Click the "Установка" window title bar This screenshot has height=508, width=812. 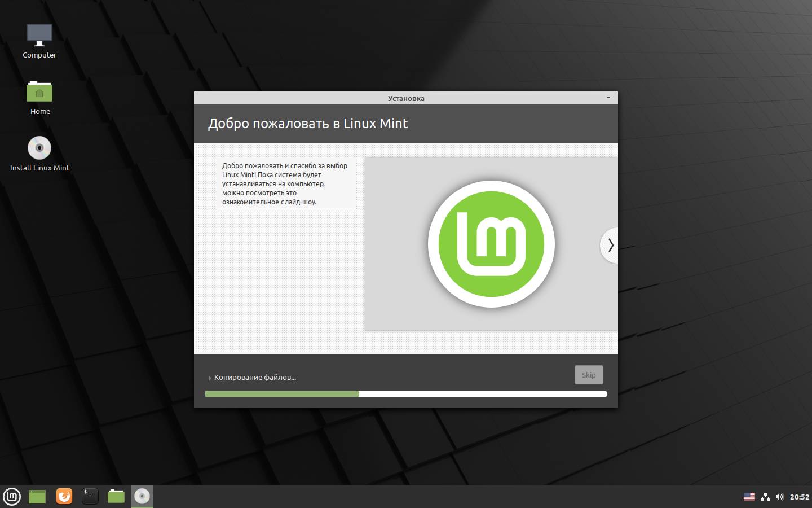click(x=405, y=98)
